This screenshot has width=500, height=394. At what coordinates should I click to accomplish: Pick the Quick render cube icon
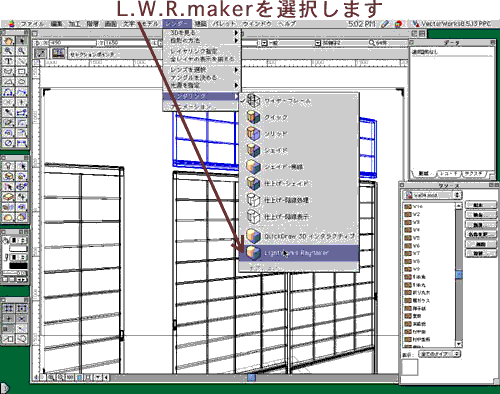tap(253, 117)
